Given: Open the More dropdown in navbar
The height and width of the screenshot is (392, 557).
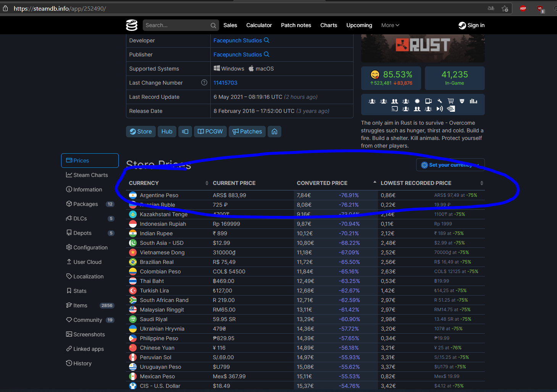Looking at the screenshot, I should point(390,25).
